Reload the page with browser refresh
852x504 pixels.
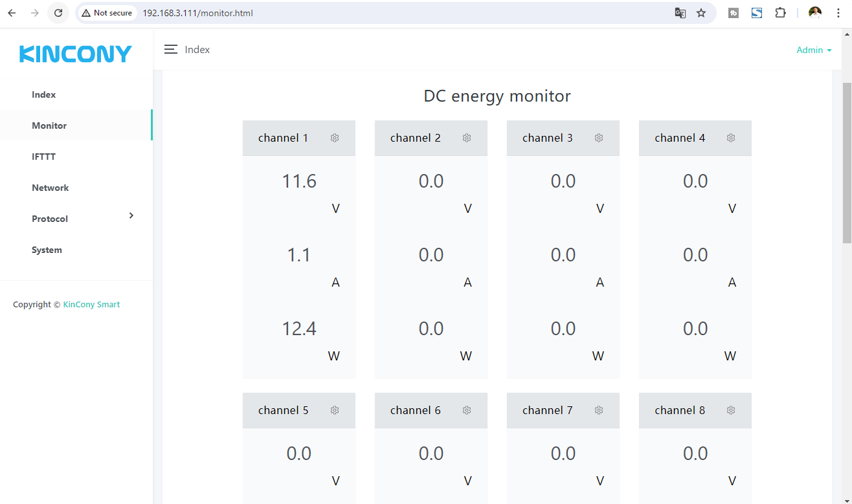click(x=58, y=13)
